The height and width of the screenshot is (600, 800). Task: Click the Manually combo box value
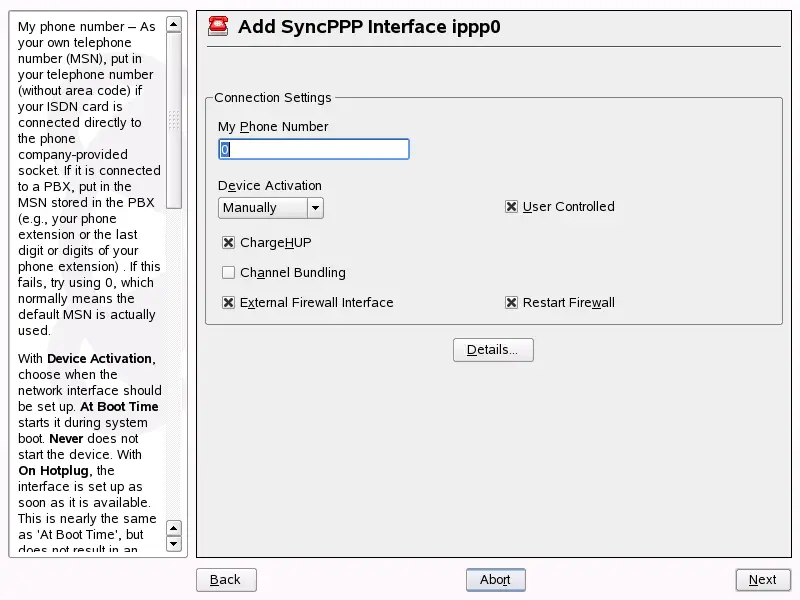pos(262,208)
